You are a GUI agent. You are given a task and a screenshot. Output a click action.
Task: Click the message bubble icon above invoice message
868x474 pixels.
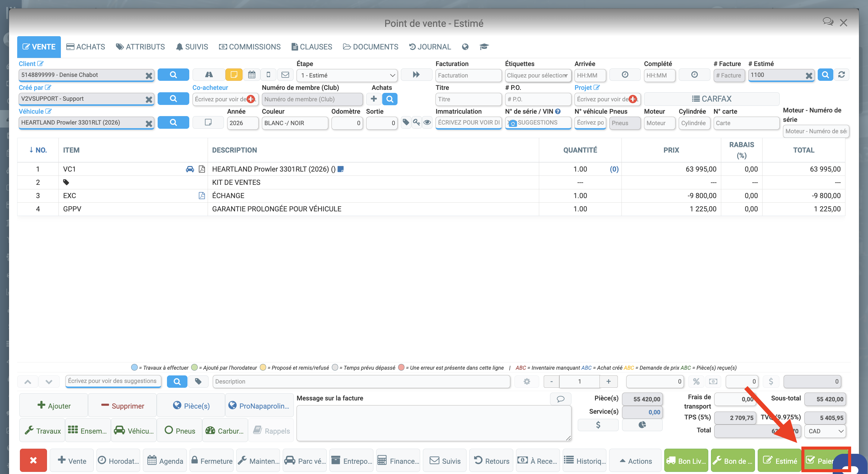[561, 399]
